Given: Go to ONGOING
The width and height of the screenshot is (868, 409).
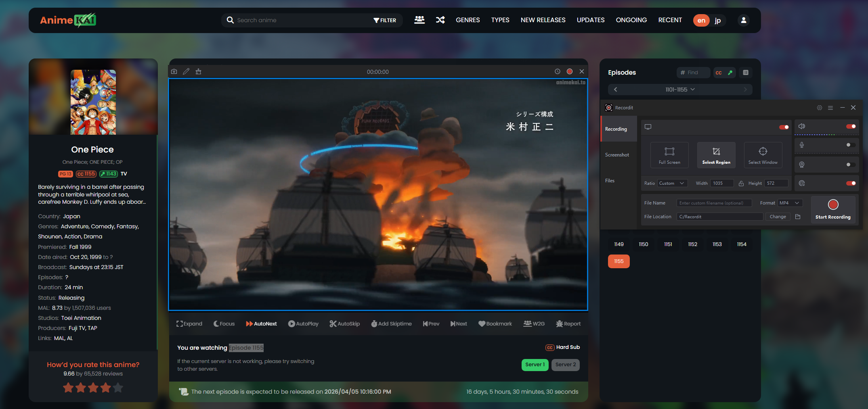Looking at the screenshot, I should 631,20.
